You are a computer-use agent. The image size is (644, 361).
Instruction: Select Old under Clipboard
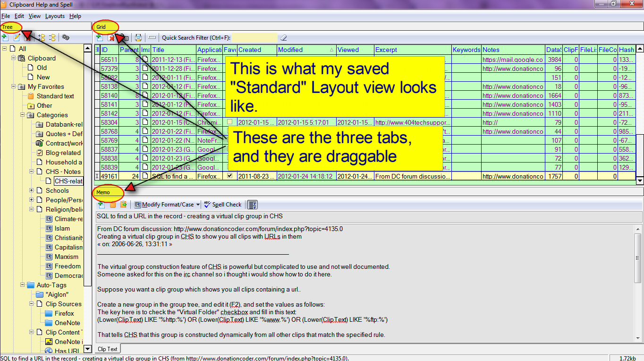pyautogui.click(x=42, y=68)
